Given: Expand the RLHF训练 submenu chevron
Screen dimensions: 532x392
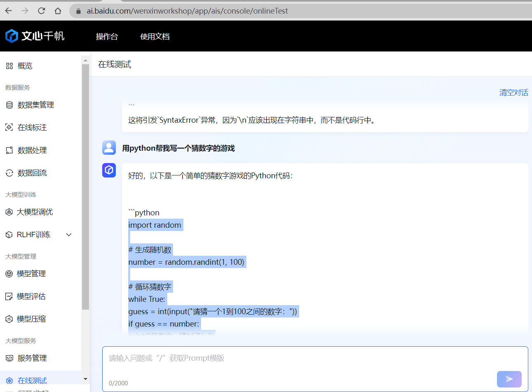Looking at the screenshot, I should (x=69, y=235).
